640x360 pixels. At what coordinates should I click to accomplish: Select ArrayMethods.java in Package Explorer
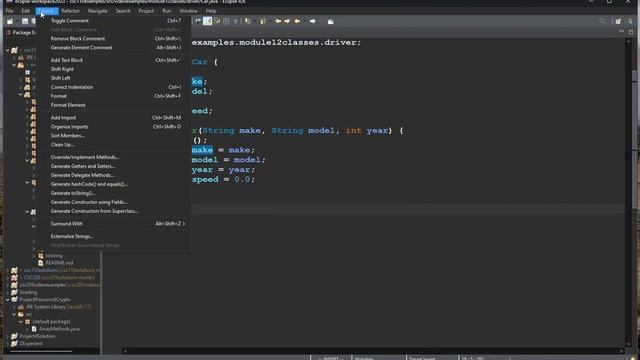[59, 329]
